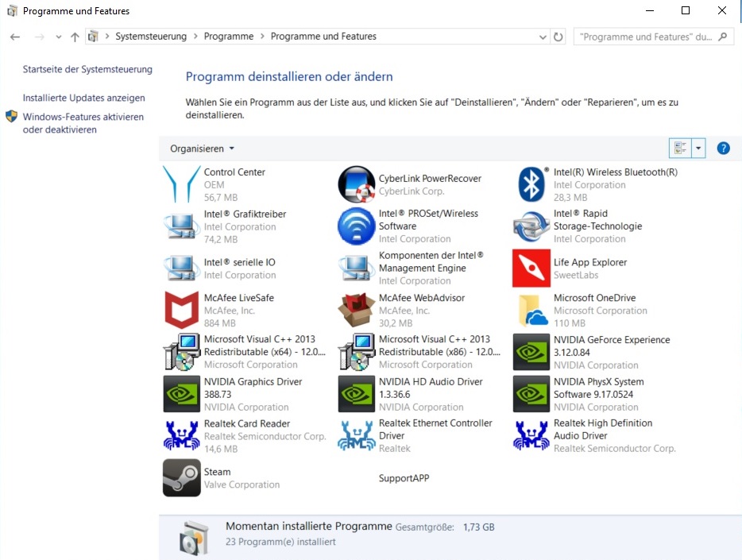Click the Intel Management Engine components icon

pos(355,268)
